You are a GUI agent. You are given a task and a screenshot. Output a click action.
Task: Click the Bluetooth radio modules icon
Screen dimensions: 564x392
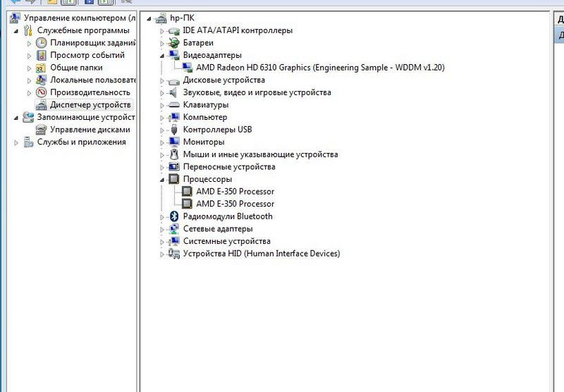[x=174, y=216]
